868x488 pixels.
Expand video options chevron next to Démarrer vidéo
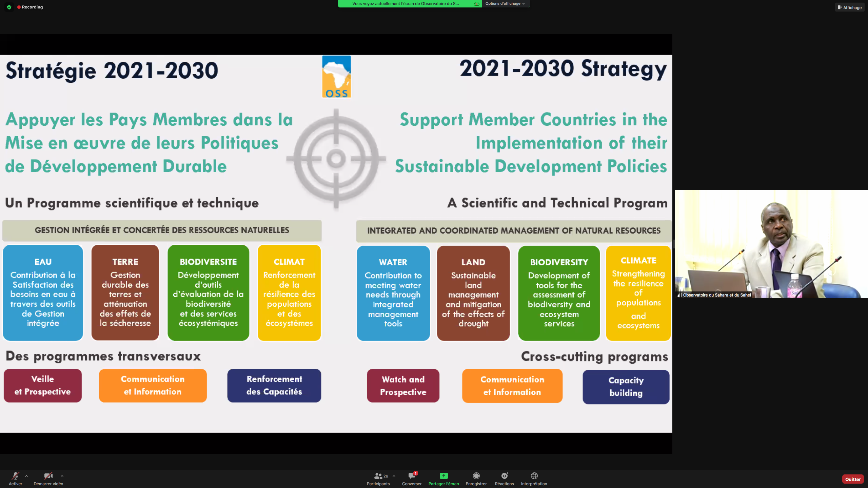click(62, 476)
